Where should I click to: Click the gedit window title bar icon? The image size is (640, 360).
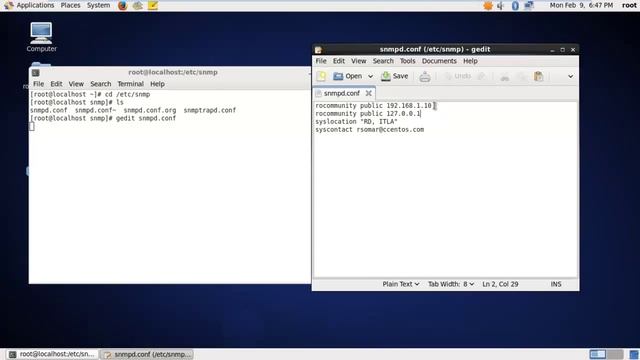(x=318, y=50)
